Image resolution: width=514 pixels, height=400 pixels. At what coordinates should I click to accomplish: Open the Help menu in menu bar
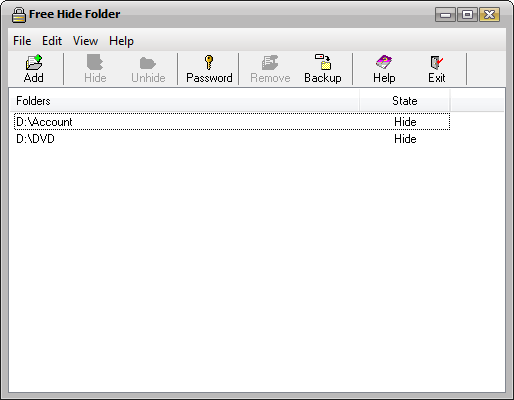(121, 41)
